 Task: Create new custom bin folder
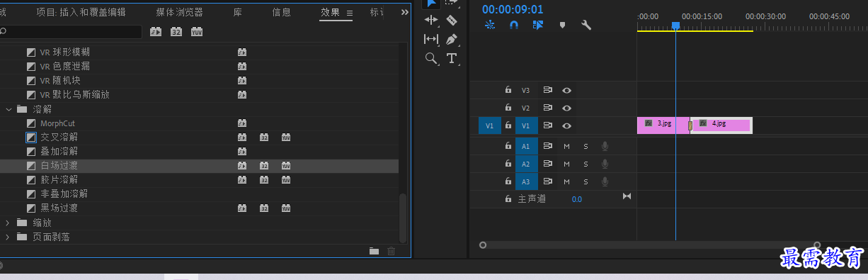click(374, 251)
